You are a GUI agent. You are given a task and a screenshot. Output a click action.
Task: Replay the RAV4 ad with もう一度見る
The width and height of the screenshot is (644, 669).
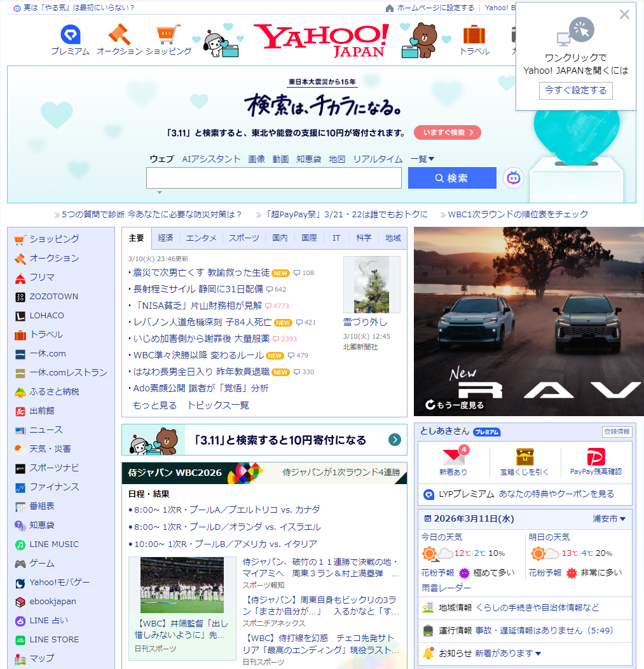point(455,405)
